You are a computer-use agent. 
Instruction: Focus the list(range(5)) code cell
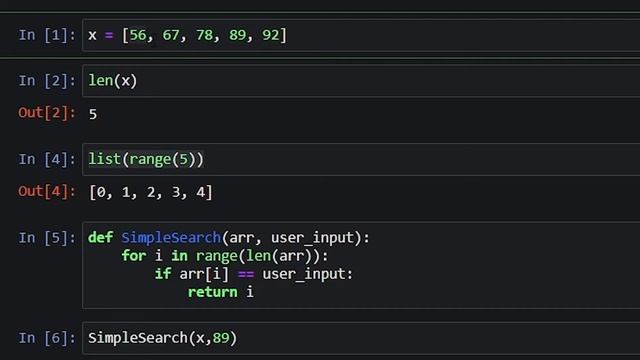click(x=361, y=159)
